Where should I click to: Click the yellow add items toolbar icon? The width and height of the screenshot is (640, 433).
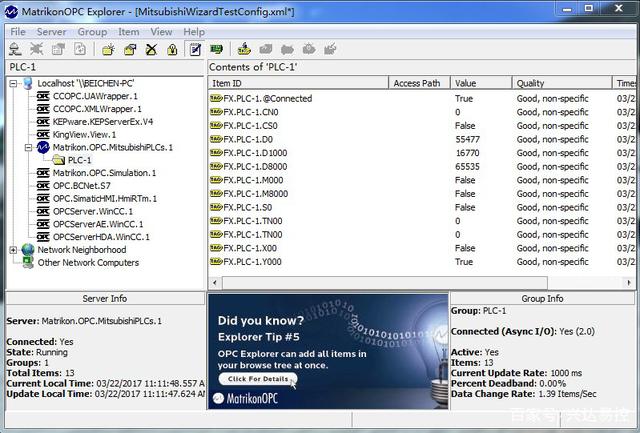pyautogui.click(x=244, y=48)
